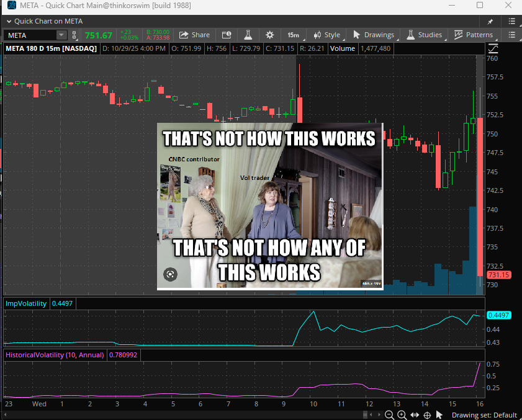Minimize the thinkorswim window
Screen dimensions: 522x420
point(452,6)
